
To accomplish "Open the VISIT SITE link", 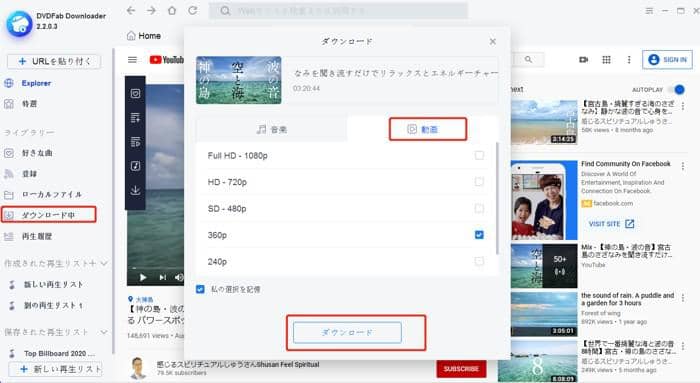I will [611, 224].
